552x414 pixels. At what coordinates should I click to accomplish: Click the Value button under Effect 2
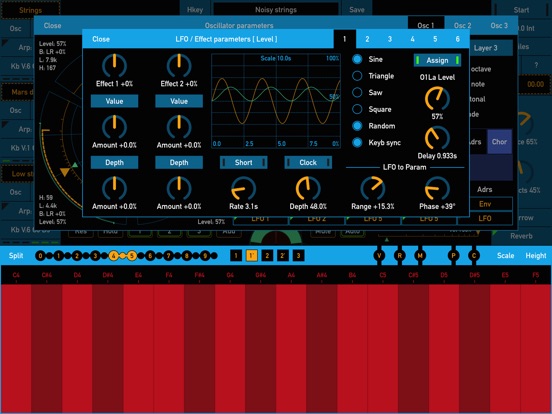pyautogui.click(x=179, y=101)
